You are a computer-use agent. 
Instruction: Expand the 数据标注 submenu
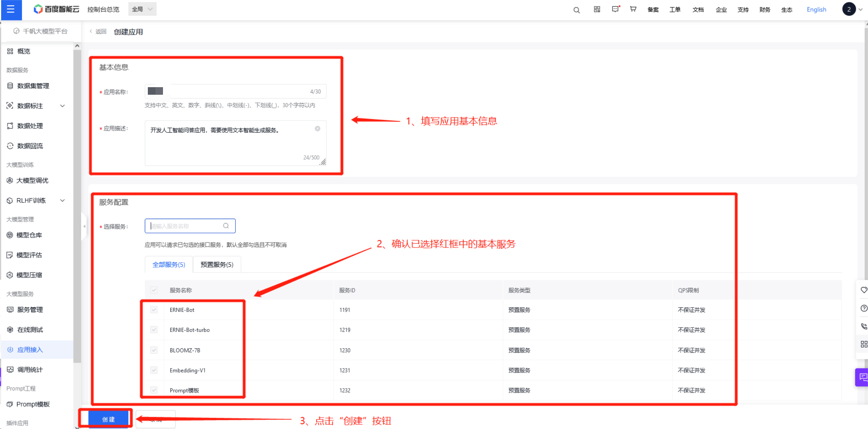tap(63, 106)
